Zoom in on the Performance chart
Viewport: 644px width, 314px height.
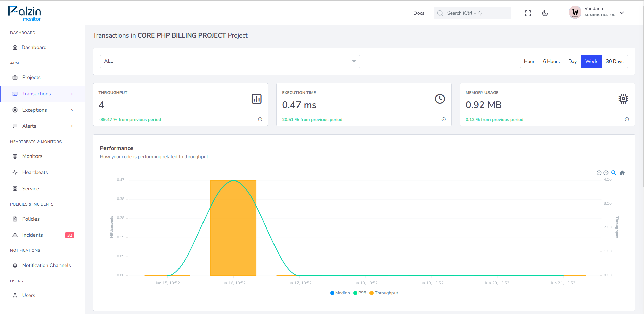tap(599, 173)
